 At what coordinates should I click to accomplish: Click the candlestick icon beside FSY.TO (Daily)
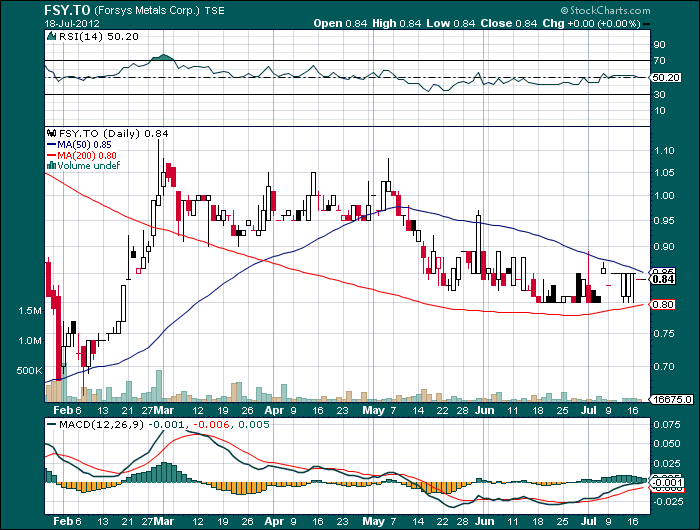[52, 133]
